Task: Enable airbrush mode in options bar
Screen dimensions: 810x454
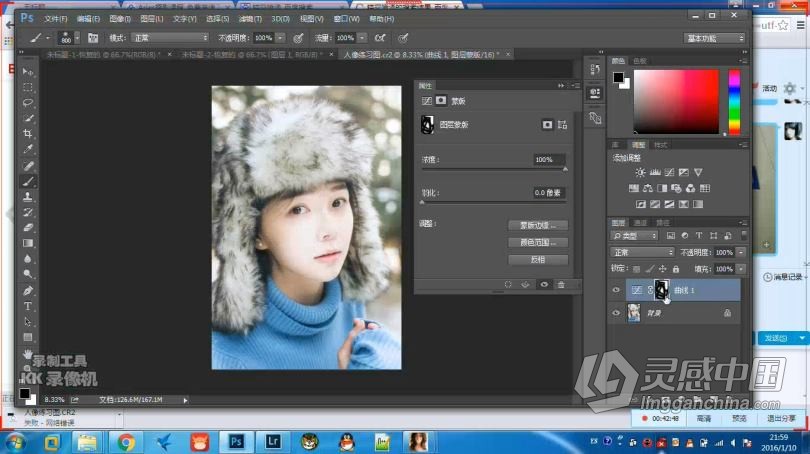Action: tap(380, 38)
